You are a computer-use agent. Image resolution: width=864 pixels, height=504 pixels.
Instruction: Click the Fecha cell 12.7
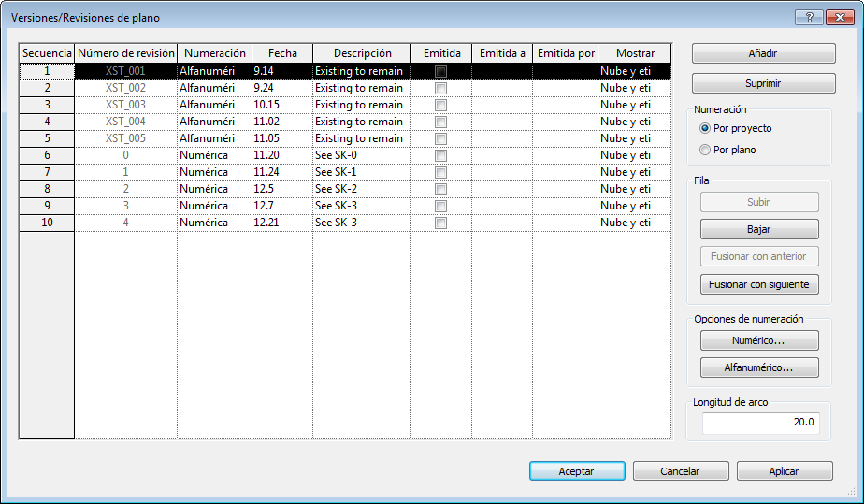point(282,206)
